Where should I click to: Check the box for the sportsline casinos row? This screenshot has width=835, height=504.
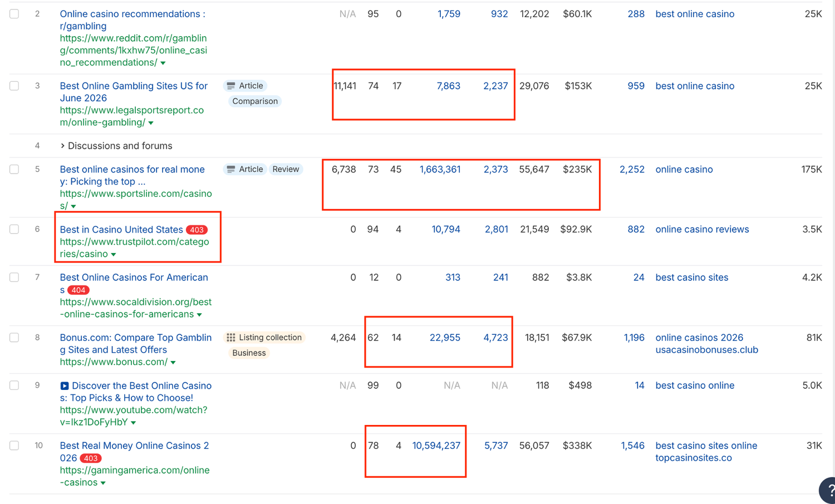14,169
